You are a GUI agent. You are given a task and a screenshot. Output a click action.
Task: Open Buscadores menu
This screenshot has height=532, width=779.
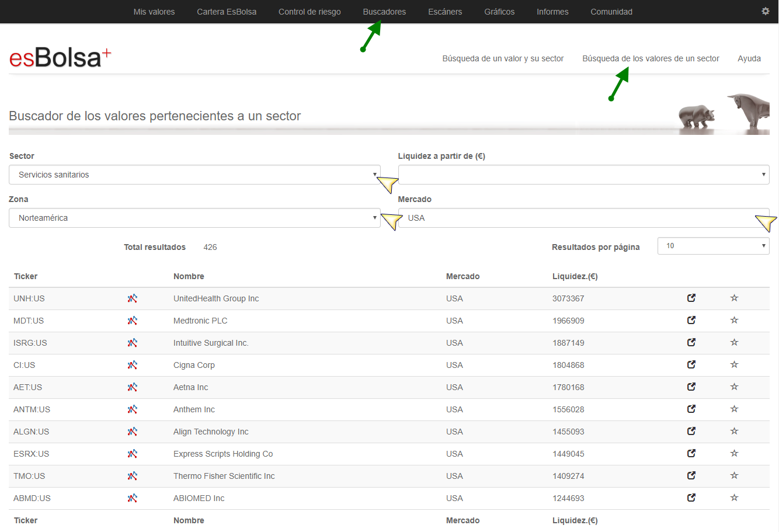tap(384, 12)
